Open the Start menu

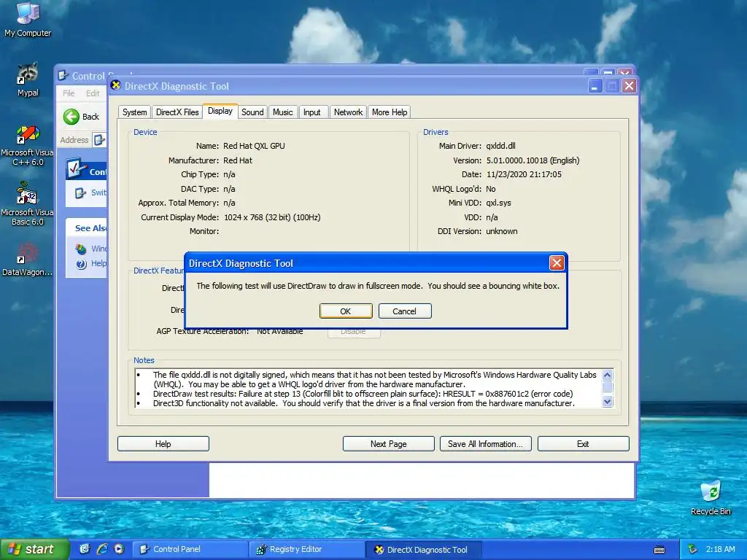[x=35, y=549]
